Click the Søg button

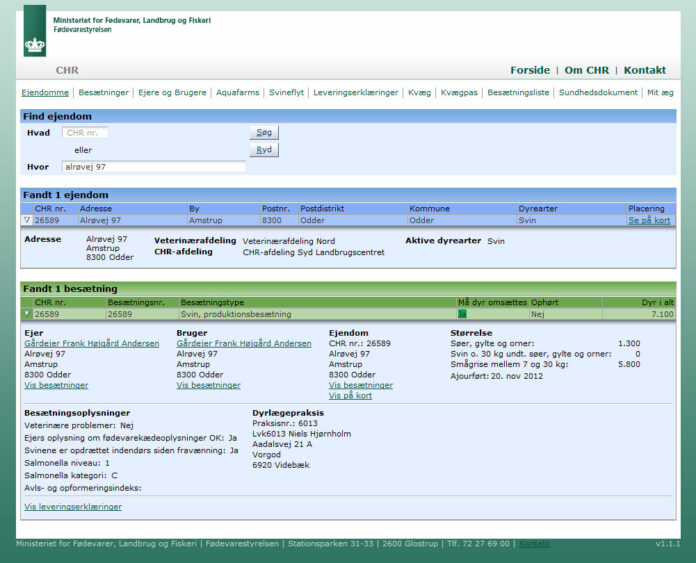click(x=264, y=132)
